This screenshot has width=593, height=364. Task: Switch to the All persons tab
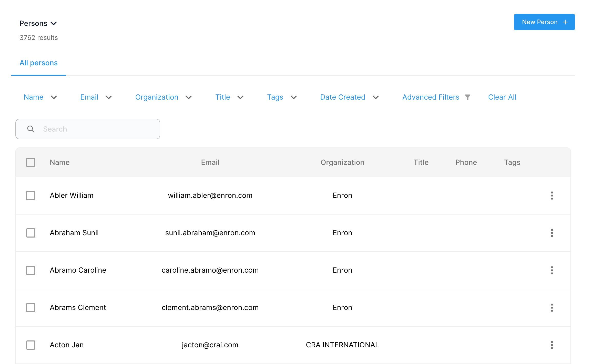coord(39,63)
